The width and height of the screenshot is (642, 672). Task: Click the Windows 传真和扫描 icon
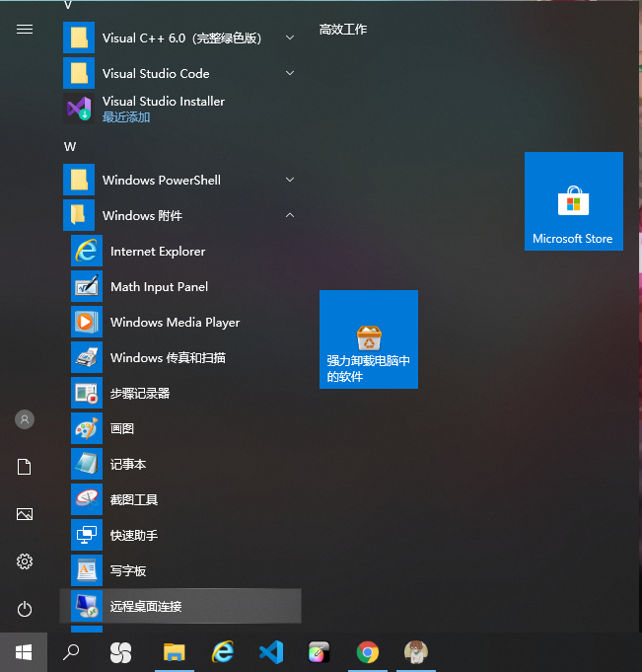[87, 357]
